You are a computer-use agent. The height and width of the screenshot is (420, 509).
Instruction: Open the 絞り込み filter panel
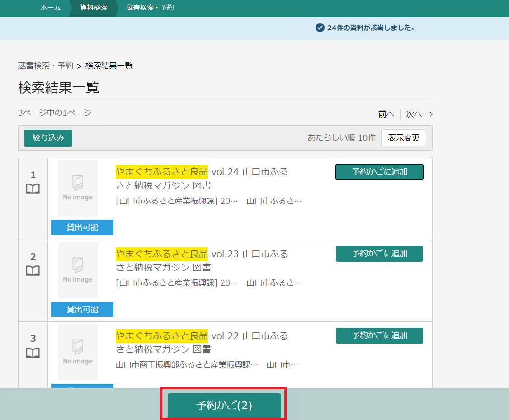click(48, 138)
